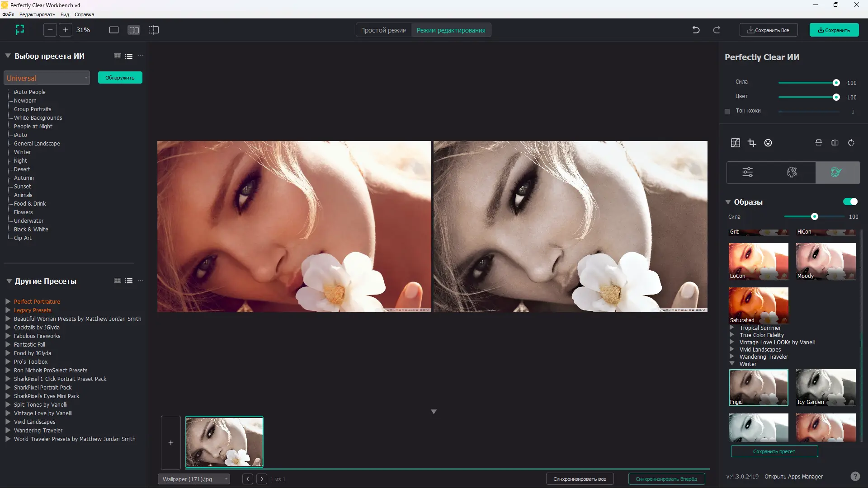Open the adjustment sliders tab icon
This screenshot has width=868, height=488.
pyautogui.click(x=748, y=172)
